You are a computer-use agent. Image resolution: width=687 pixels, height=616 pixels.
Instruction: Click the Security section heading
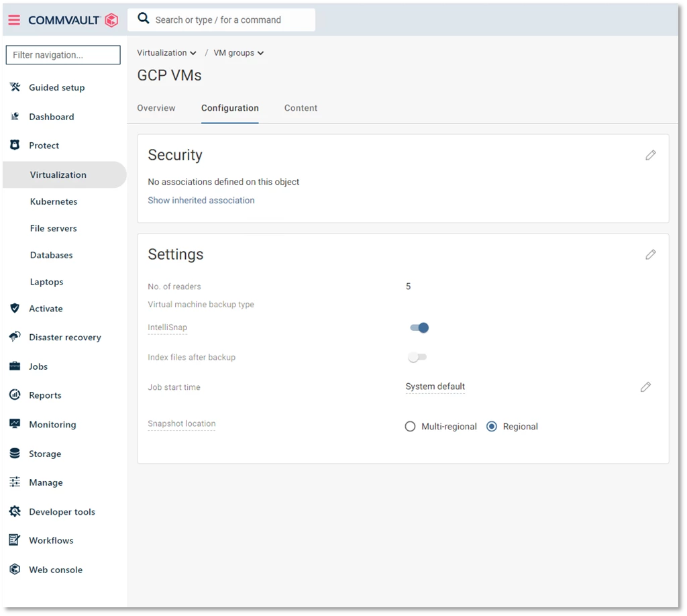click(175, 155)
